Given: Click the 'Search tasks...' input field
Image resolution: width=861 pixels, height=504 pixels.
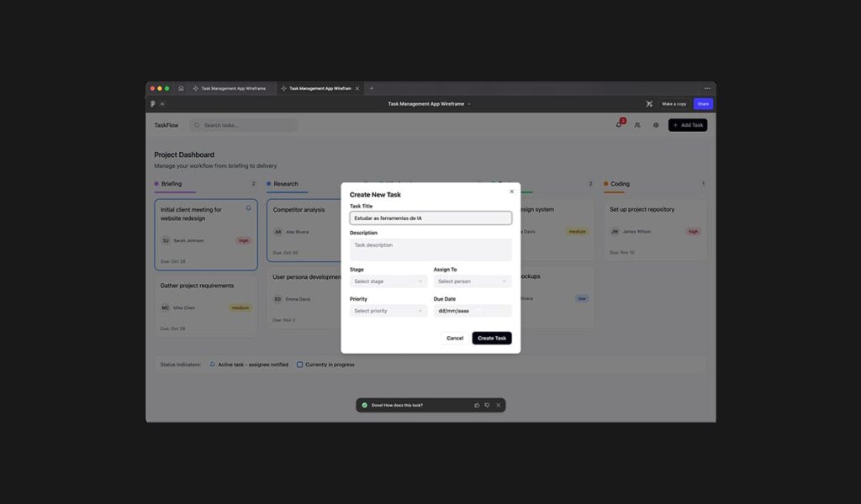Looking at the screenshot, I should click(244, 124).
